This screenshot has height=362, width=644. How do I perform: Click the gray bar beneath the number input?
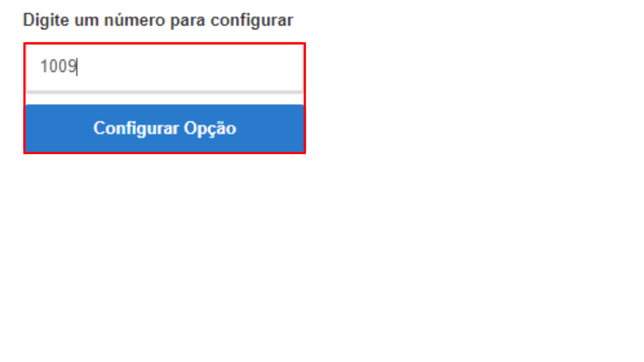click(x=164, y=92)
